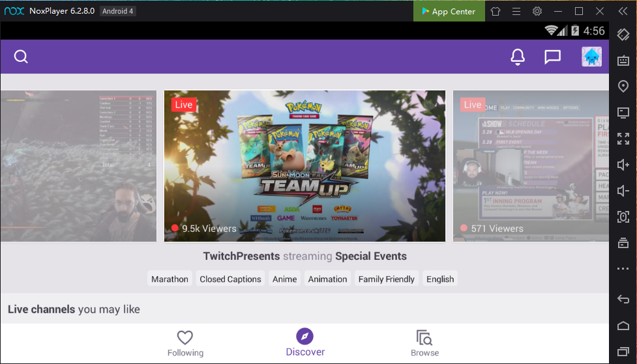Open the Nox hamburger menu
637x364 pixels.
516,11
